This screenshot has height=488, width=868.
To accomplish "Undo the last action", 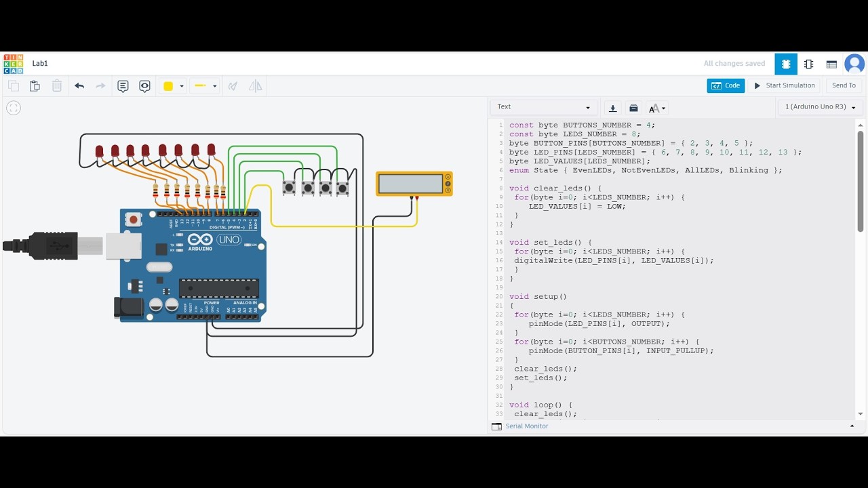I will 79,86.
